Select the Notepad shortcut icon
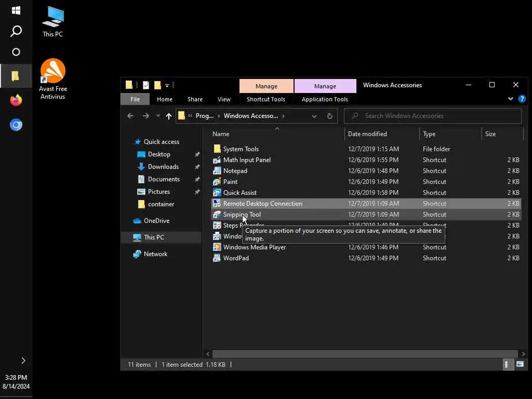This screenshot has height=399, width=532. (x=217, y=171)
